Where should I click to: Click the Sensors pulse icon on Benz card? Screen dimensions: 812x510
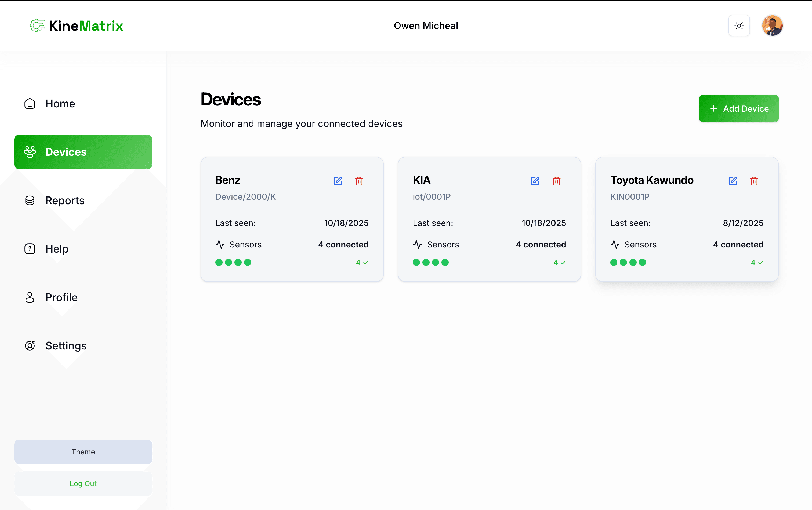pyautogui.click(x=220, y=244)
